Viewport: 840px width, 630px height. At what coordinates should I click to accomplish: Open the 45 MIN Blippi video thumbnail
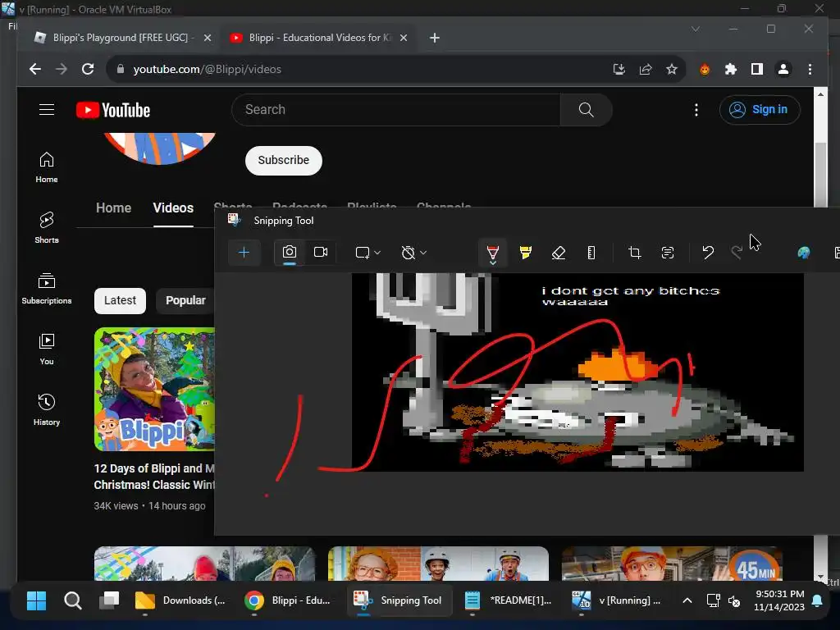coord(672,564)
